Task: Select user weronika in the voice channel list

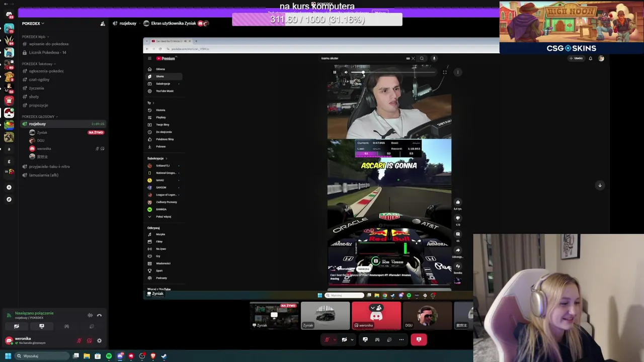Action: coord(44,148)
